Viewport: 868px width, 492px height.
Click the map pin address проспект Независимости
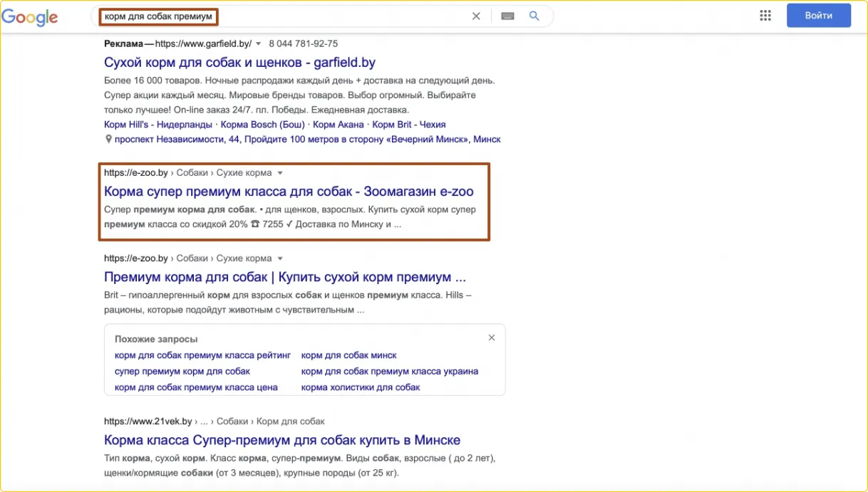pos(307,140)
